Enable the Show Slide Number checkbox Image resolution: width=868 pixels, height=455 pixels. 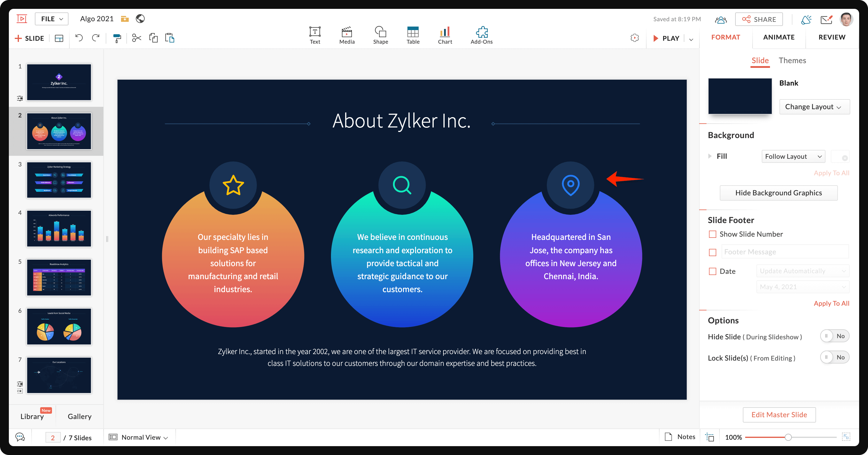(x=712, y=234)
